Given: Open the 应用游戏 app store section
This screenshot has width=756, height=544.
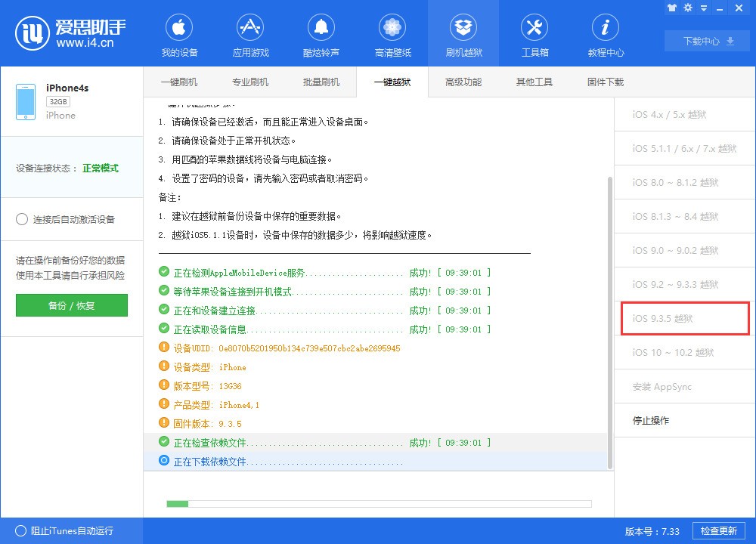Looking at the screenshot, I should coord(250,33).
